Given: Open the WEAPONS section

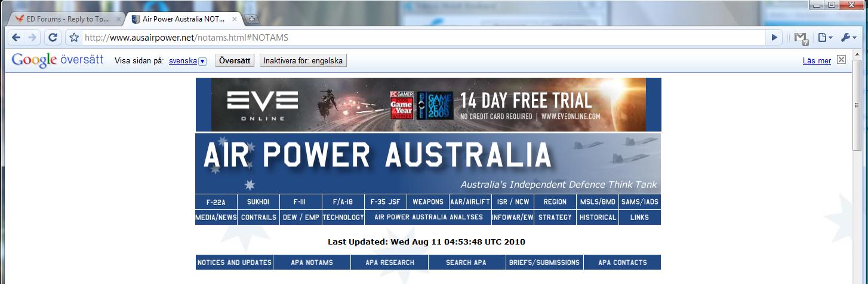Looking at the screenshot, I should (x=428, y=202).
